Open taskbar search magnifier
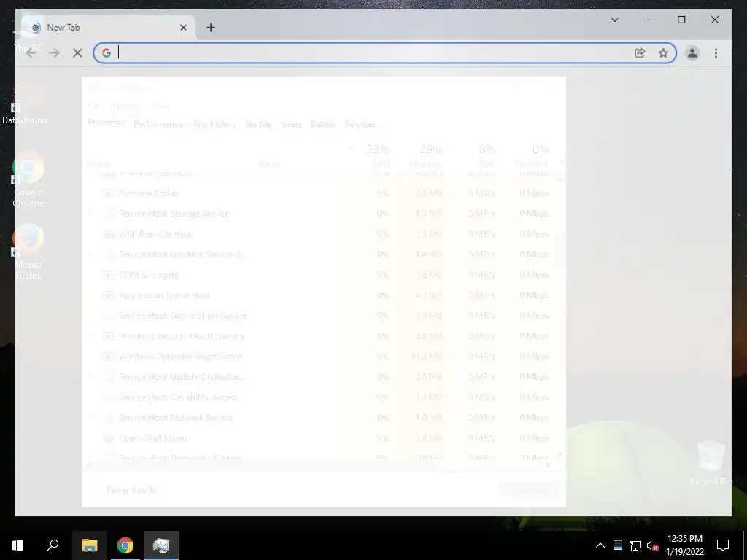Screen dimensions: 747x560 53,545
